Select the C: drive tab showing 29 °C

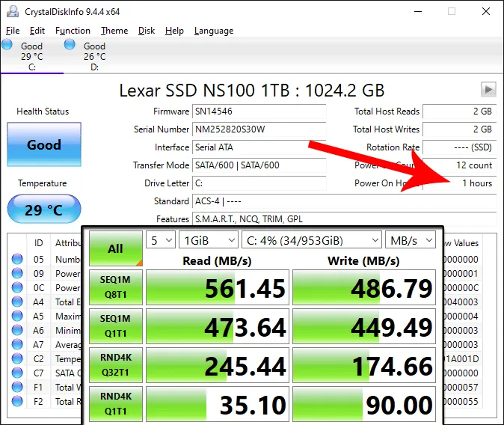32,56
